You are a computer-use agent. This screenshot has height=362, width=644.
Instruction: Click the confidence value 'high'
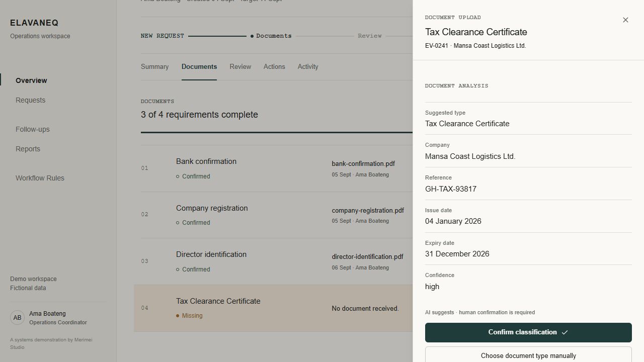(432, 287)
